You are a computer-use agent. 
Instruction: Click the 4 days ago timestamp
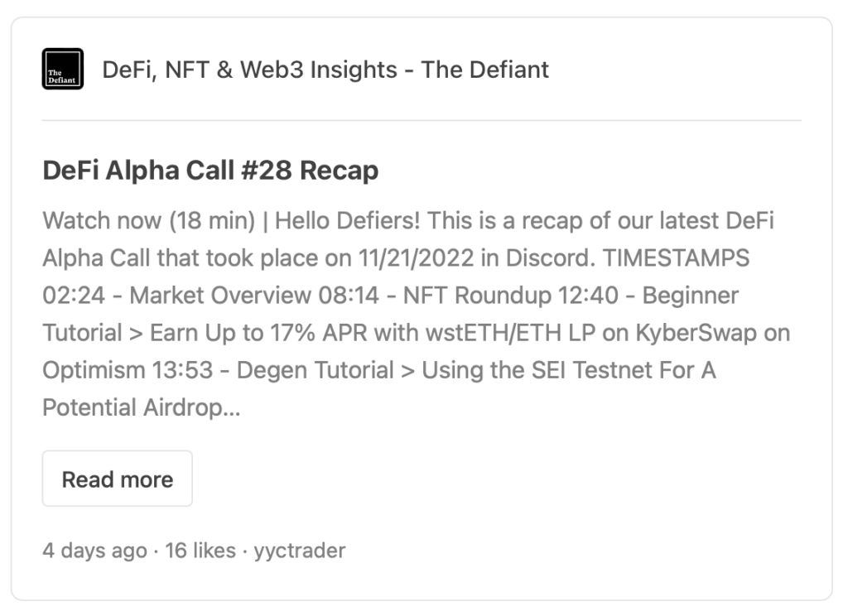(94, 551)
